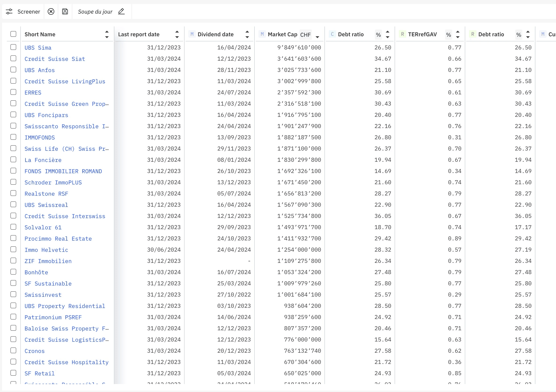556x392 pixels.
Task: Open the % unit selector on Debt ratio (C)
Action: tap(378, 35)
